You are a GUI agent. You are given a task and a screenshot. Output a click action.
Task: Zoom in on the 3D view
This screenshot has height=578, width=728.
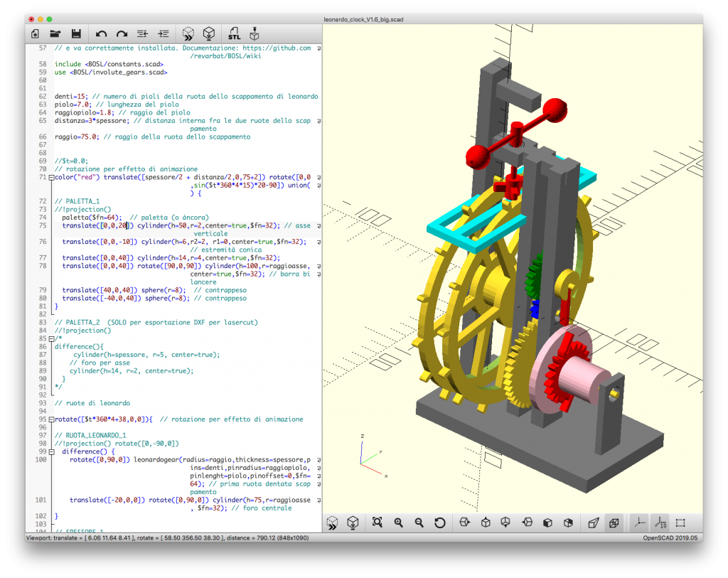[x=398, y=523]
